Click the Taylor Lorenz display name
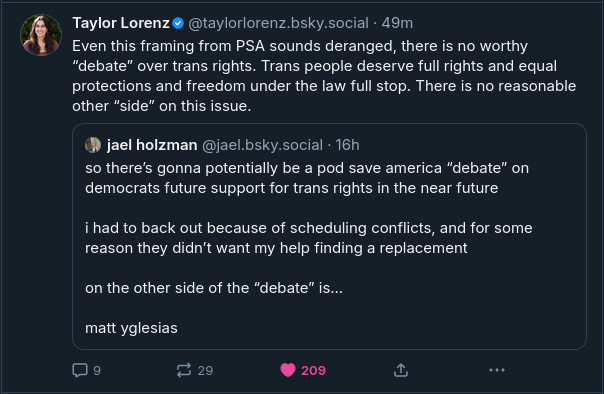 point(121,23)
